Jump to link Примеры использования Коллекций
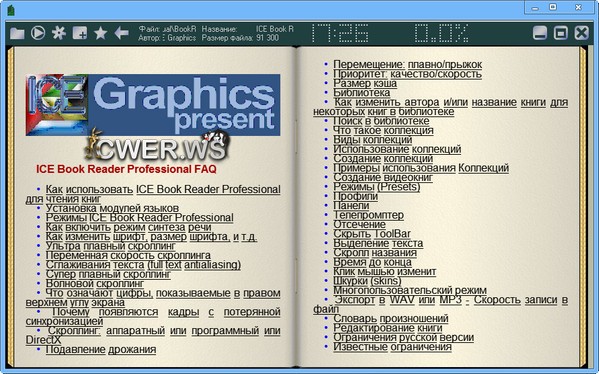This screenshot has width=599, height=374. point(421,168)
